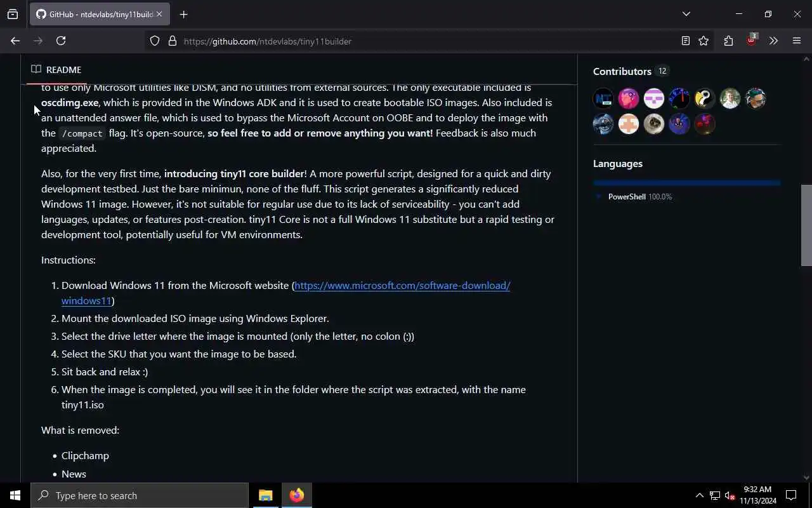Bookmark this page with star icon

(x=704, y=41)
